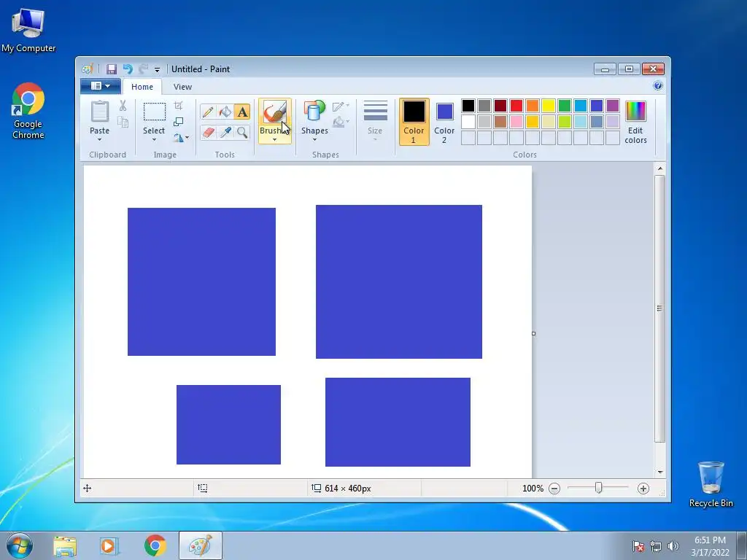Click the Size line thickness icon

pos(375,112)
